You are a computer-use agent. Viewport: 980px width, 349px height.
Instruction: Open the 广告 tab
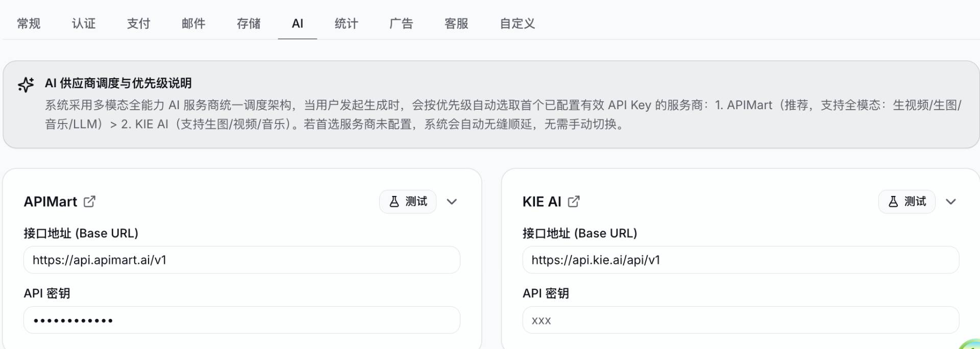click(401, 23)
